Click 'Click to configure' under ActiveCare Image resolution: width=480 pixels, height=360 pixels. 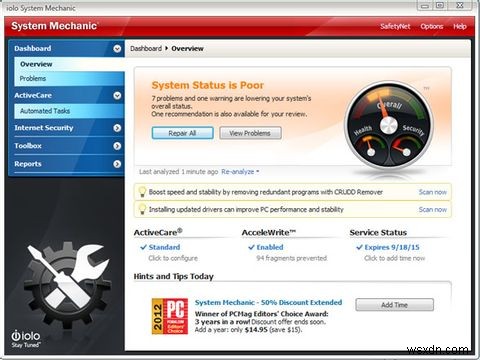pyautogui.click(x=173, y=258)
